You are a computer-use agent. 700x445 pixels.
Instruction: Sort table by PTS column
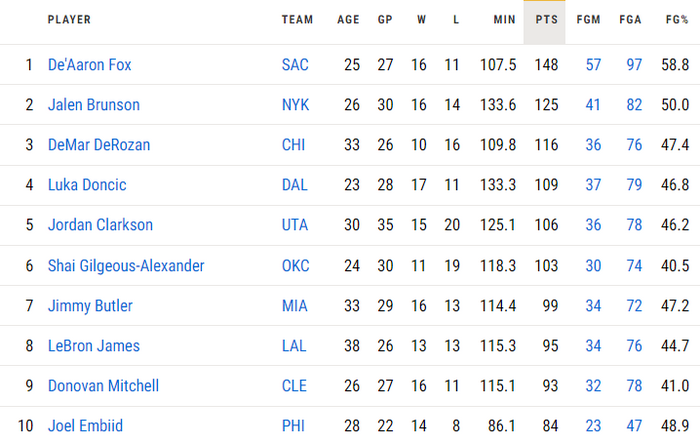tap(545, 20)
